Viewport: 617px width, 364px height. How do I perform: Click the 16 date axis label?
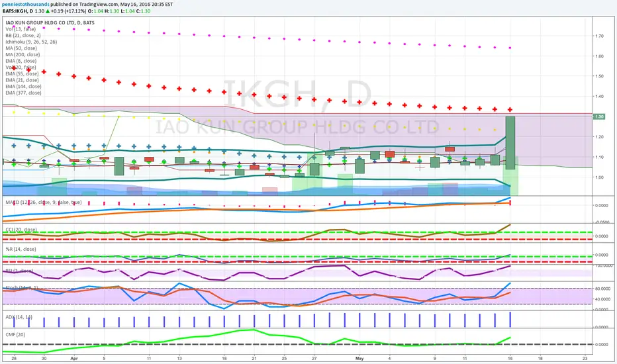[510, 359]
